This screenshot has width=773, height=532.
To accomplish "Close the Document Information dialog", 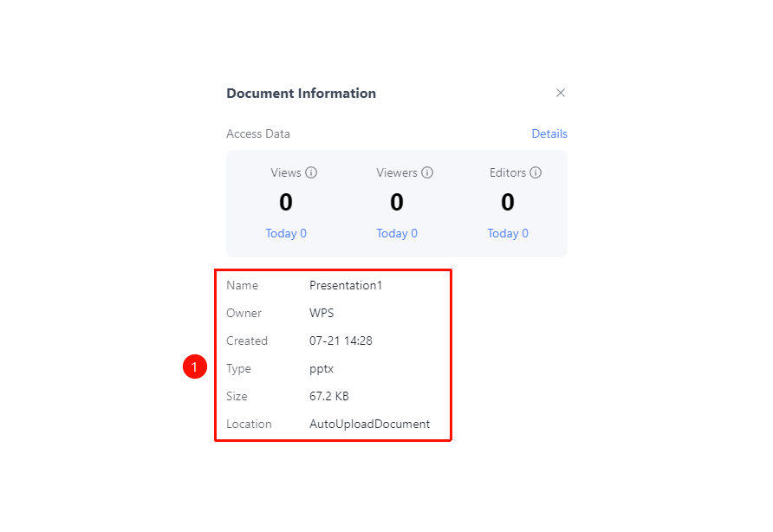I will [561, 93].
